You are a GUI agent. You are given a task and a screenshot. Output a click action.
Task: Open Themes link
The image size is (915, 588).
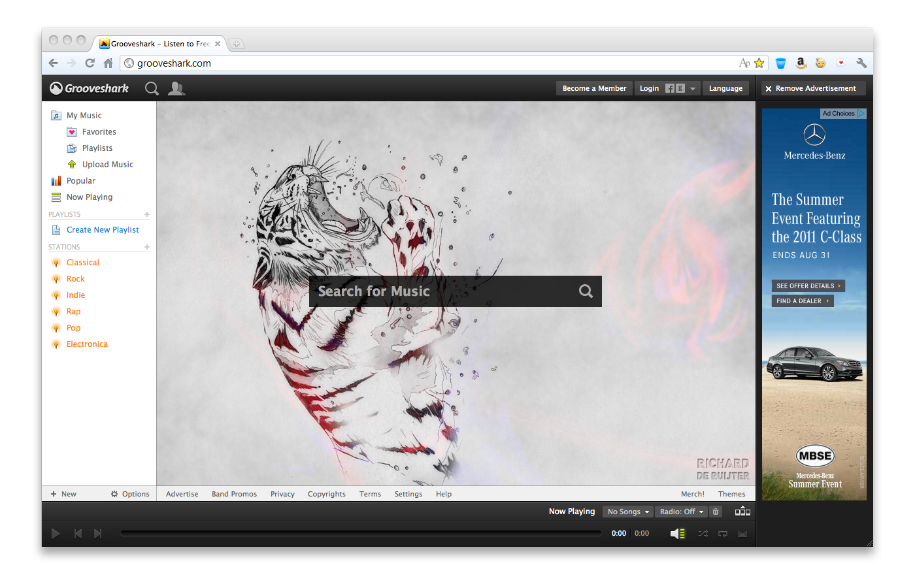point(731,494)
